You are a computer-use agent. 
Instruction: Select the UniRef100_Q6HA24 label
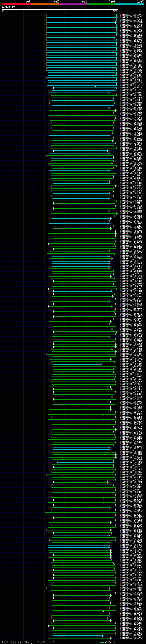(x=131, y=128)
